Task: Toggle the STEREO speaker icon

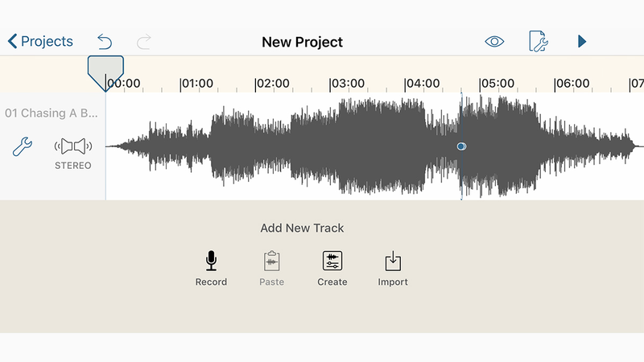Action: pos(73,146)
